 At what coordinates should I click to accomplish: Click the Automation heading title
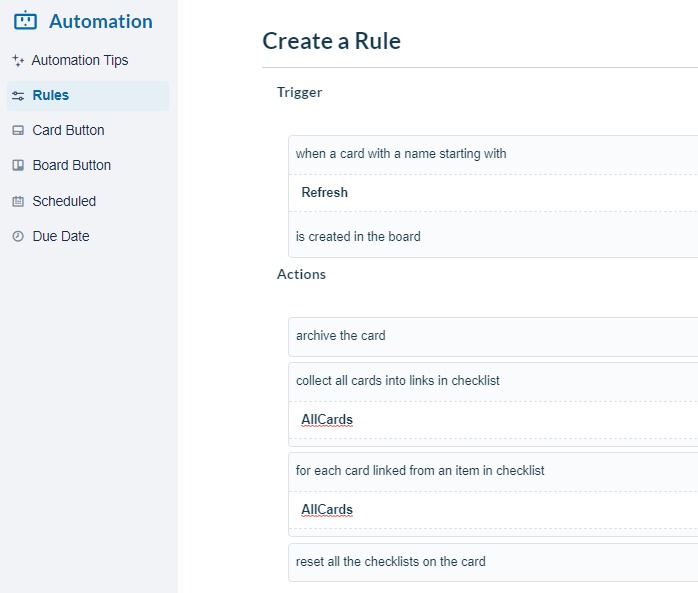pyautogui.click(x=101, y=21)
